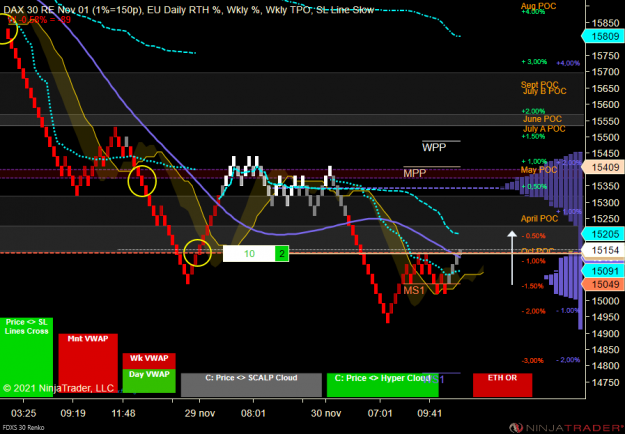
Task: Select the green Price <> SL Lines Cross box
Action: pyautogui.click(x=26, y=357)
